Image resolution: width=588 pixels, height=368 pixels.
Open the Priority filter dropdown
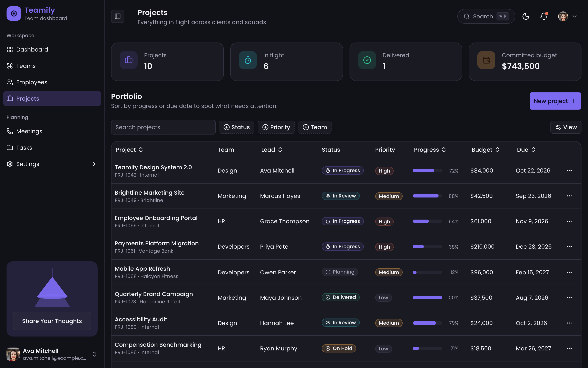click(276, 127)
